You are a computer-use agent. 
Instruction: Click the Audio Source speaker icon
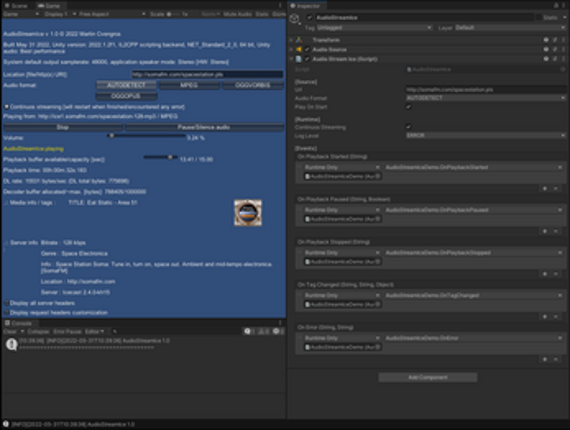point(299,49)
